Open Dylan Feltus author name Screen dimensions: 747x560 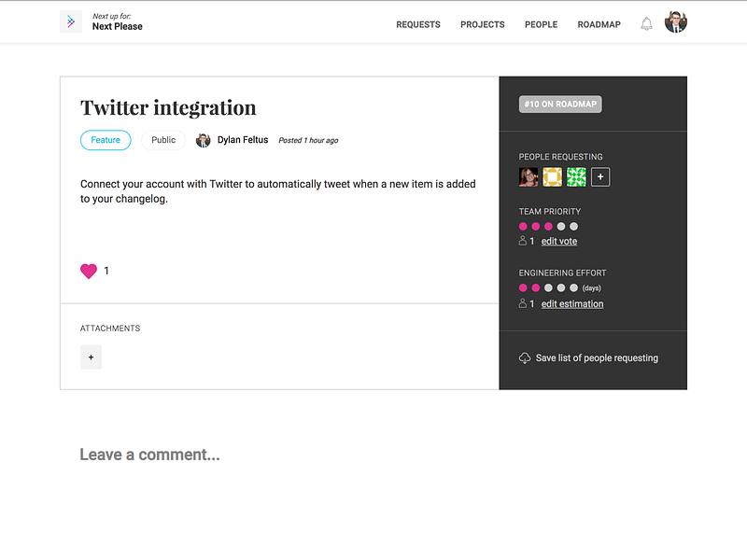(x=243, y=140)
